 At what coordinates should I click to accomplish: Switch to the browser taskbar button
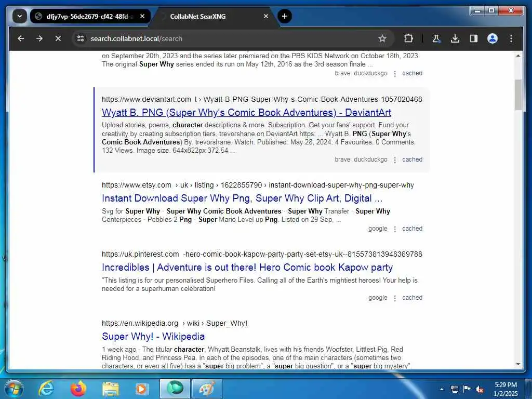(175, 389)
